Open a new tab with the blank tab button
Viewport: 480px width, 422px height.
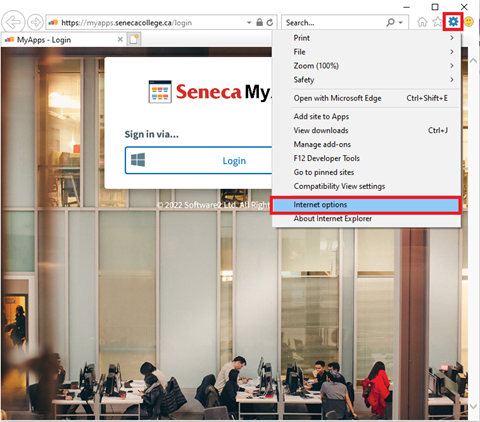tap(134, 39)
